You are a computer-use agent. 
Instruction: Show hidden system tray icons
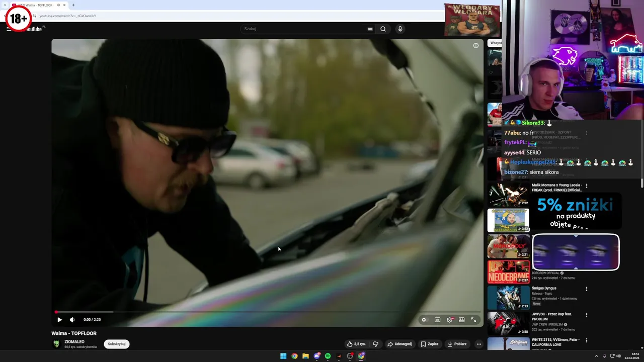(596, 356)
